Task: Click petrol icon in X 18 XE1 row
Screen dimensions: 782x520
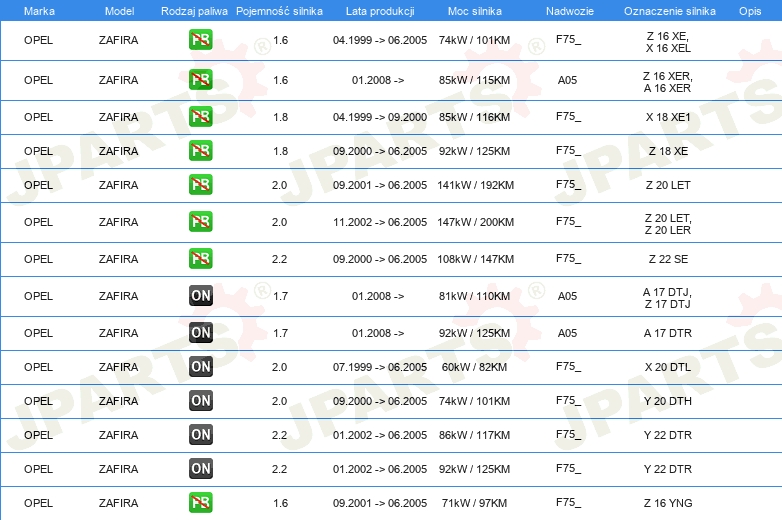Action: point(200,117)
